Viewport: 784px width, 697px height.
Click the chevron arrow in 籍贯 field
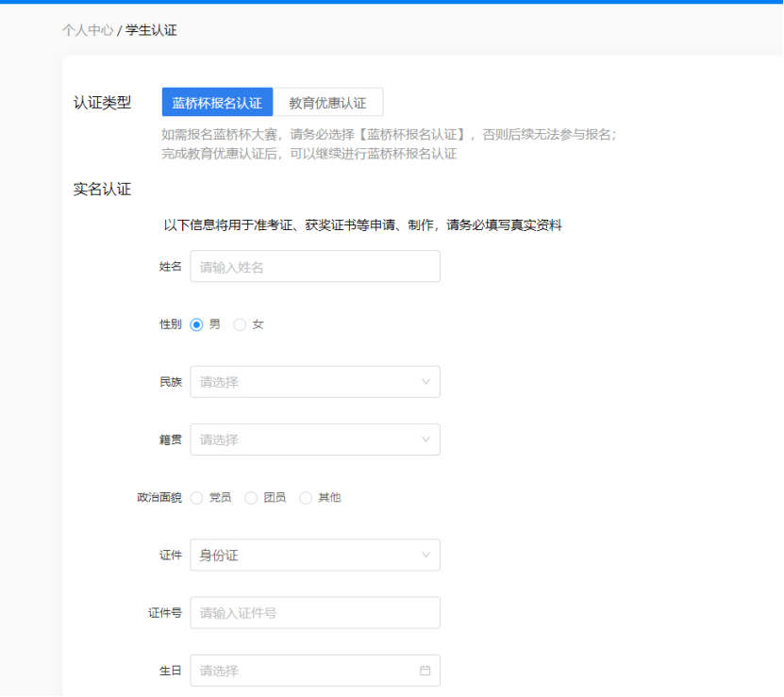point(425,440)
